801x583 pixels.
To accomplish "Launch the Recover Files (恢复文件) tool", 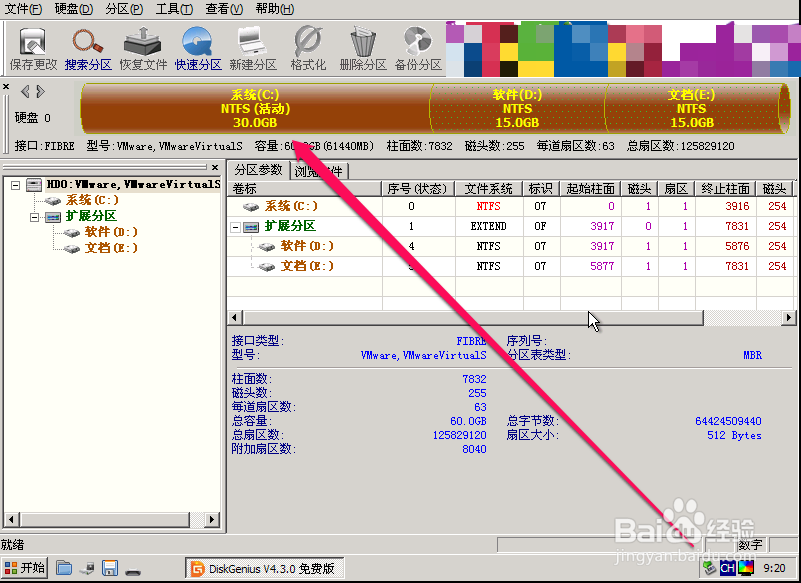I will tap(143, 49).
